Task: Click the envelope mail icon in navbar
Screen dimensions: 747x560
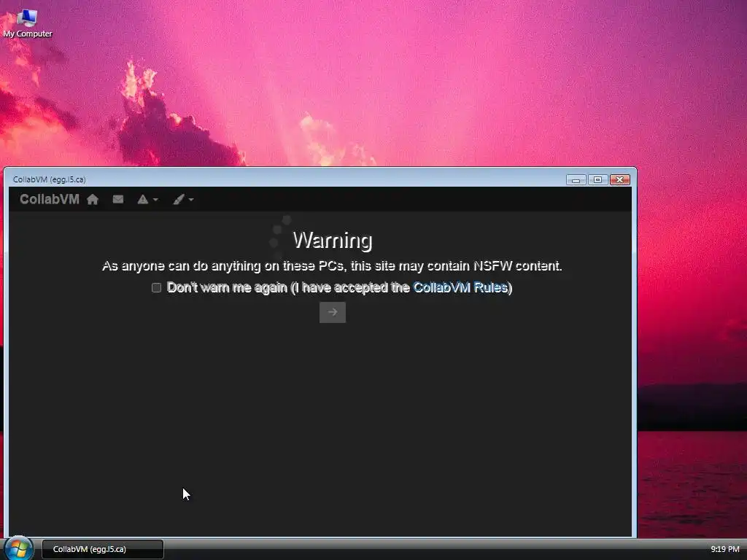Action: pyautogui.click(x=118, y=200)
